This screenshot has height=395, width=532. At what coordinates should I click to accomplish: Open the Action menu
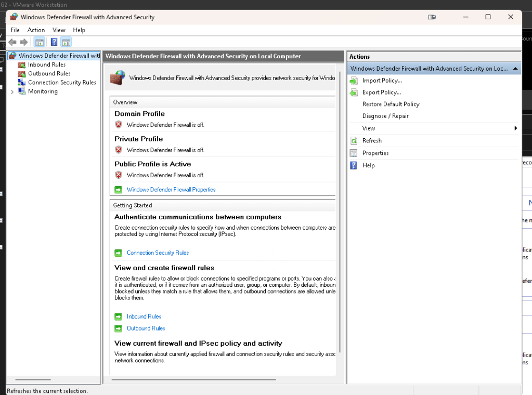36,30
